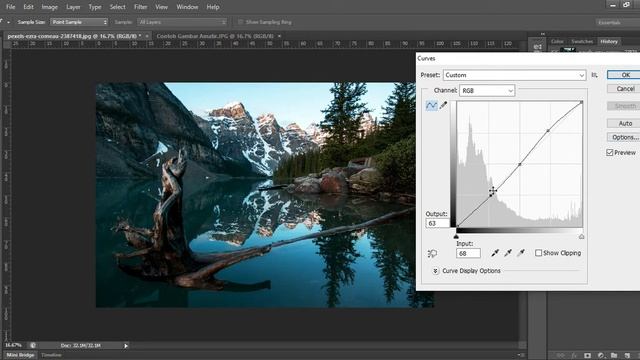
Task: Activate the on-image adjustment hand tool
Action: click(432, 253)
